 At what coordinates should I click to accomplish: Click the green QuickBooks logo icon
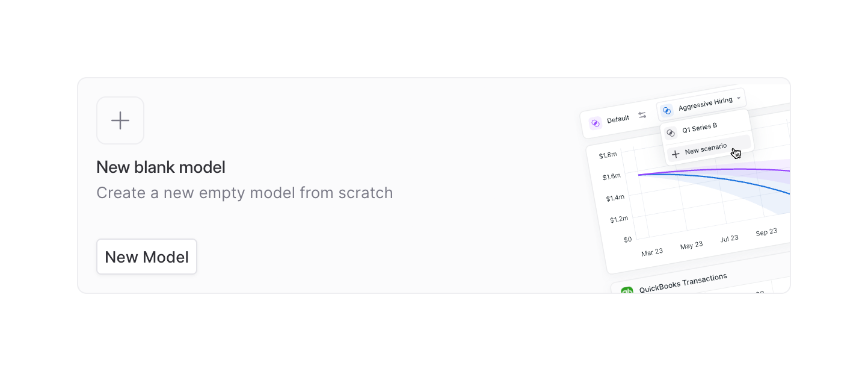click(x=628, y=291)
